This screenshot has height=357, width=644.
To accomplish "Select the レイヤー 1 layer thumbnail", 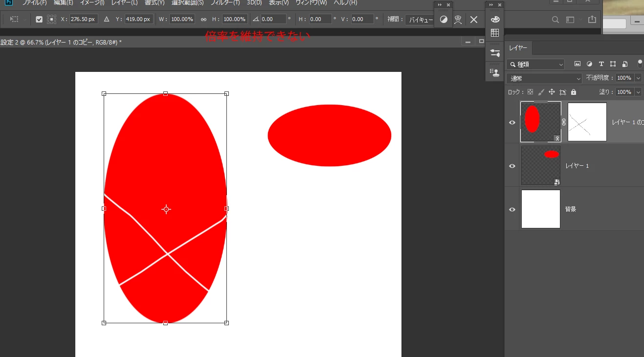I will click(541, 165).
